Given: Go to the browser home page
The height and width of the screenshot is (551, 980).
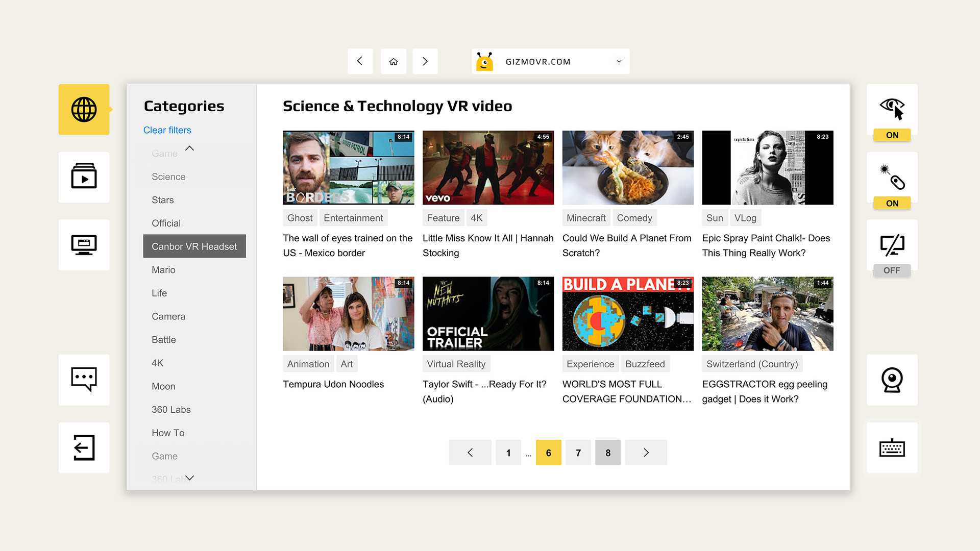Looking at the screenshot, I should pyautogui.click(x=393, y=61).
